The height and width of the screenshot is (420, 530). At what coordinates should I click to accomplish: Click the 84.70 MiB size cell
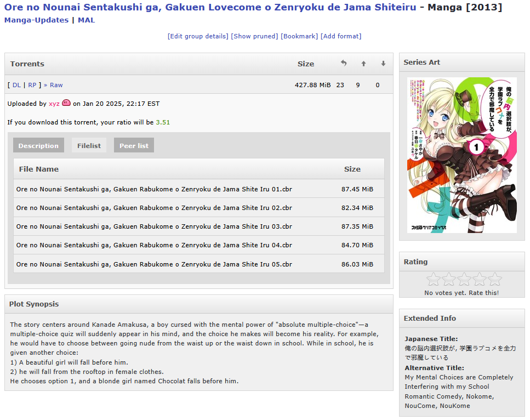tap(357, 245)
